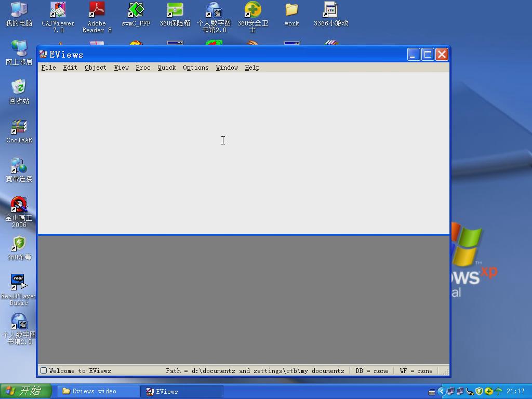Open the Edit menu
Viewport: 532px width, 399px height.
70,68
